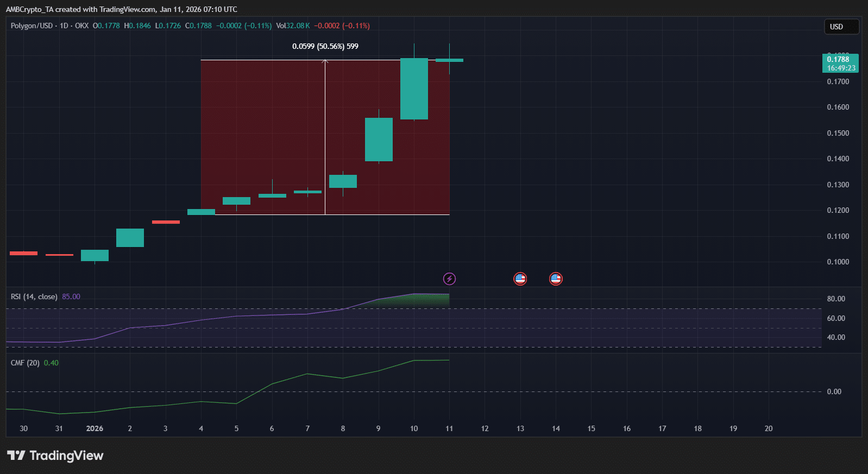
Task: Select the RSI (14, close) indicator label
Action: tap(34, 296)
